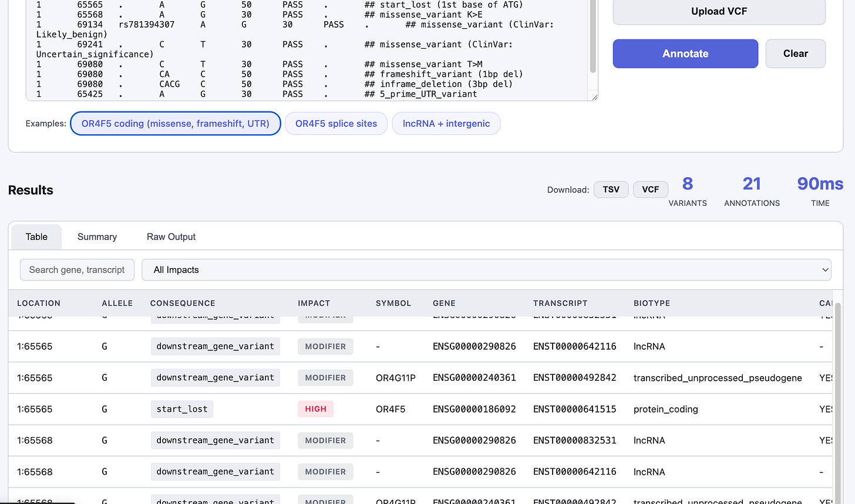
Task: Click ENST00000642116 in the 1:65565 row
Action: 575,346
